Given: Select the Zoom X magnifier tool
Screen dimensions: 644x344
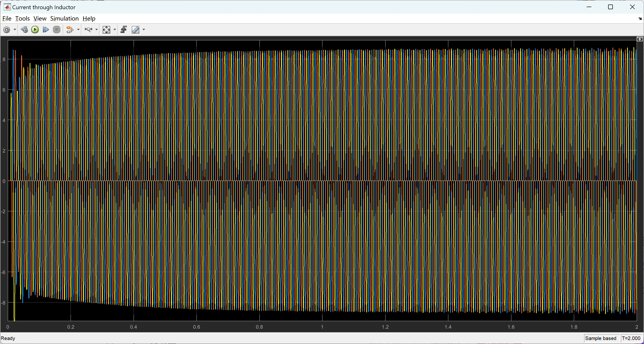Looking at the screenshot, I should [x=88, y=30].
